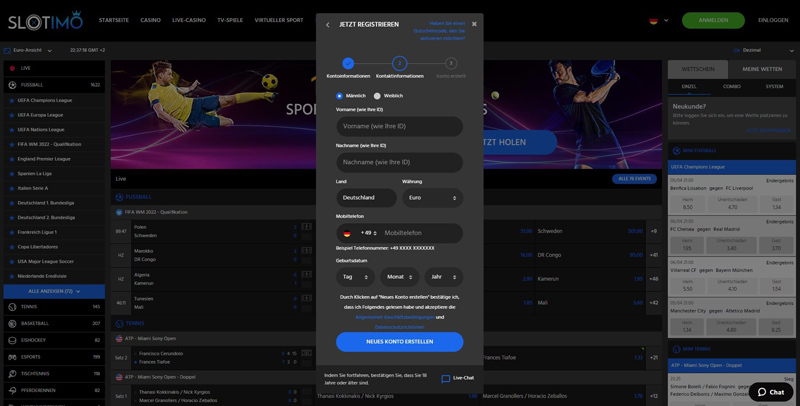Click the German flag language icon
The image size is (800, 406).
[653, 21]
